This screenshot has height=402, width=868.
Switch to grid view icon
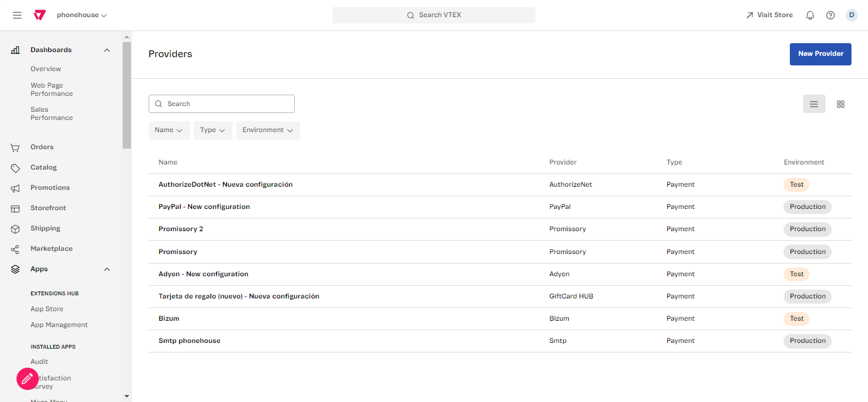pos(841,104)
